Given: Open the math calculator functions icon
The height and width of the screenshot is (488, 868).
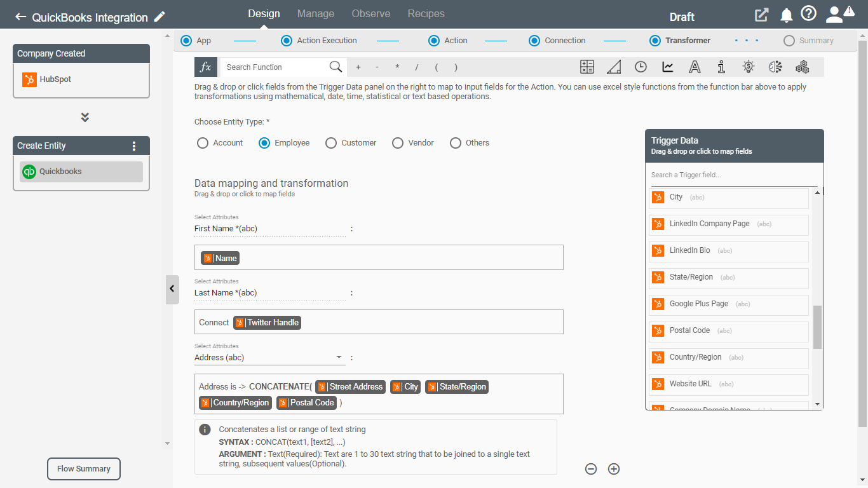Looking at the screenshot, I should (587, 67).
